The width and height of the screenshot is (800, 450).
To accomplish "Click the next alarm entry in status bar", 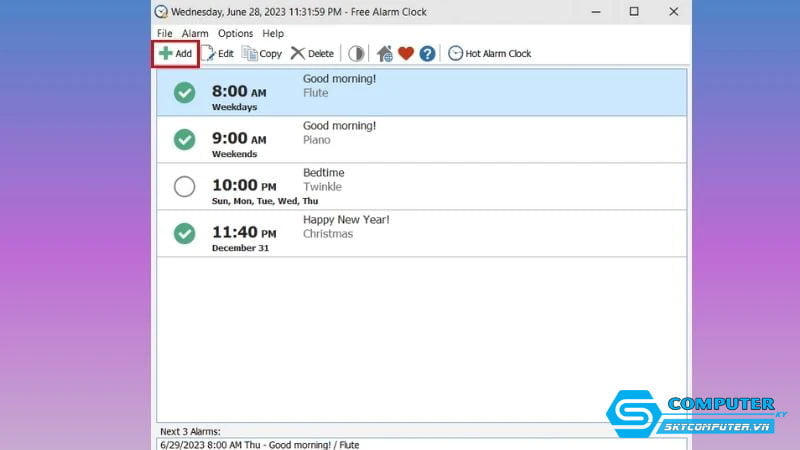I will tap(259, 444).
